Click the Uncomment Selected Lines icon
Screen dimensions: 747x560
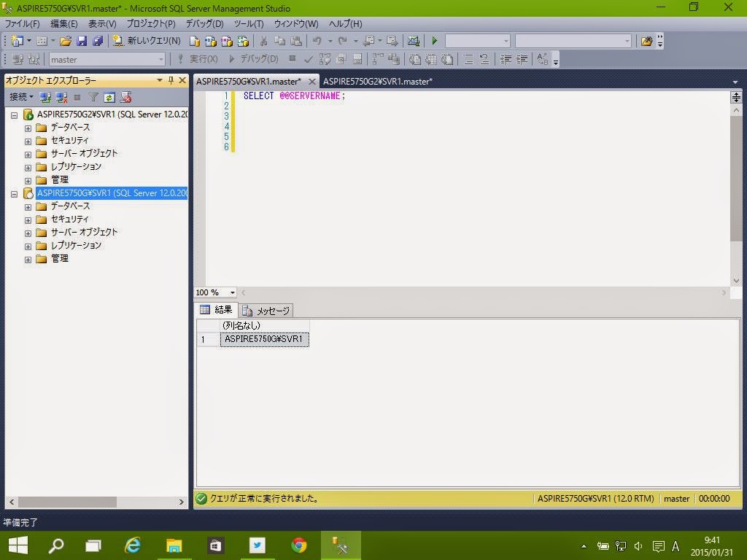[484, 59]
